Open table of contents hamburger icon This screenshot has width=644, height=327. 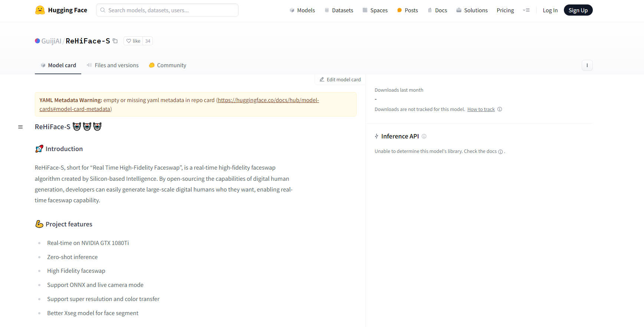click(20, 127)
